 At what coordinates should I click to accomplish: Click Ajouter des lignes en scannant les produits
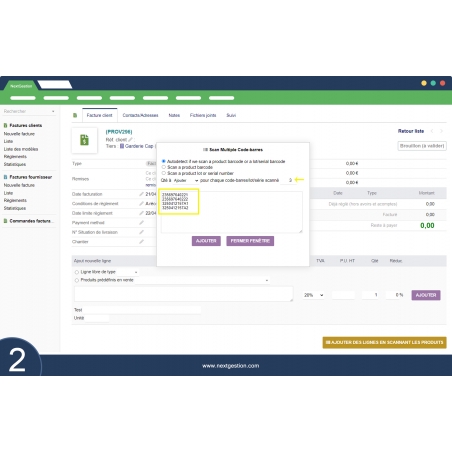(384, 342)
